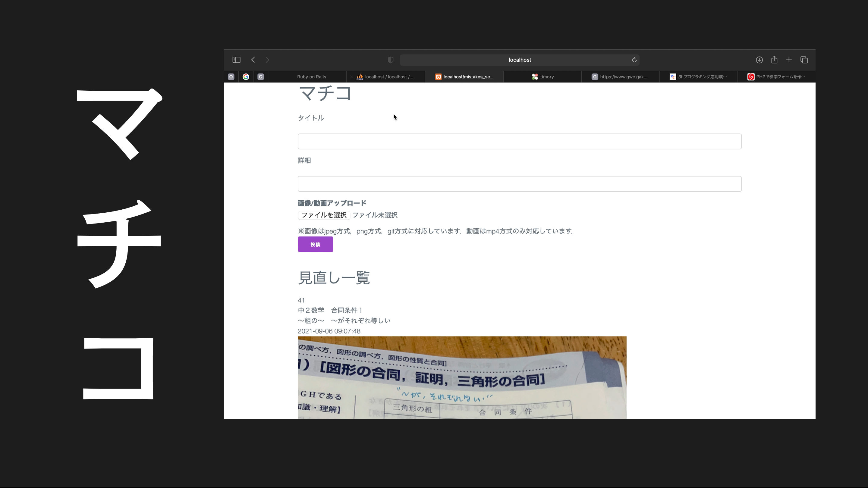This screenshot has width=868, height=488.
Task: Open the pinned Google tab
Action: coord(246,77)
